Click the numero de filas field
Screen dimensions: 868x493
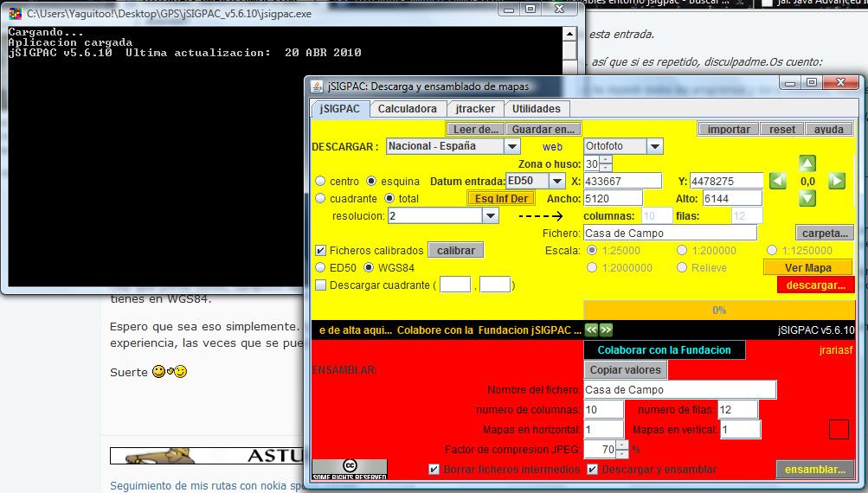pyautogui.click(x=738, y=409)
